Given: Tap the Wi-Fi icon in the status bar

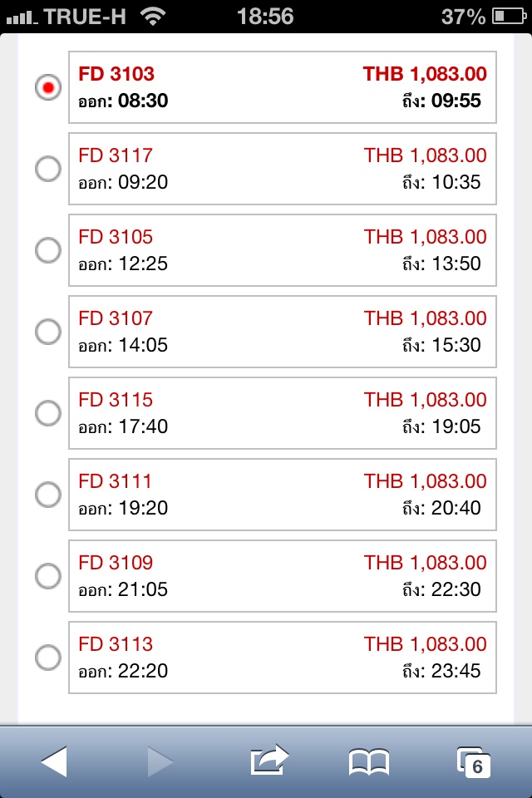Looking at the screenshot, I should (153, 17).
